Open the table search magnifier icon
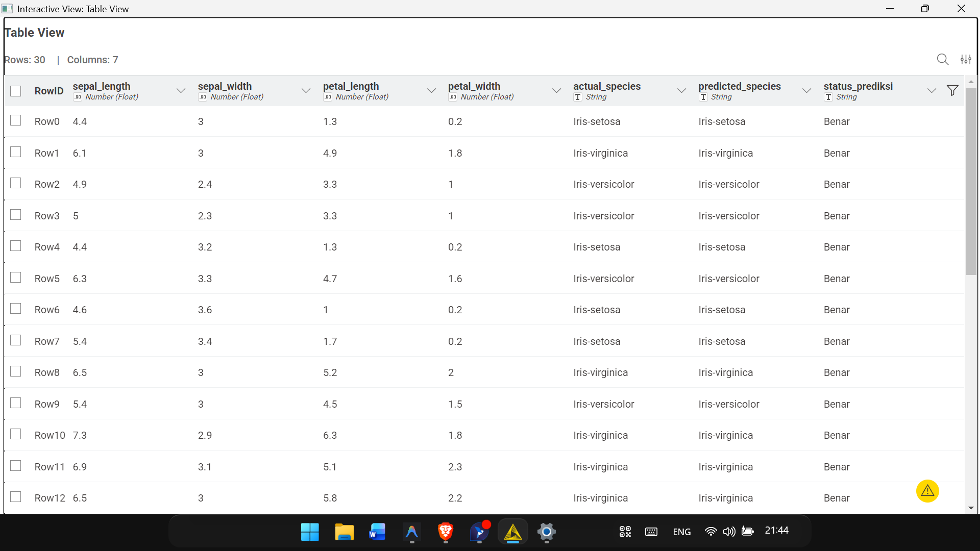This screenshot has height=551, width=980. (943, 60)
